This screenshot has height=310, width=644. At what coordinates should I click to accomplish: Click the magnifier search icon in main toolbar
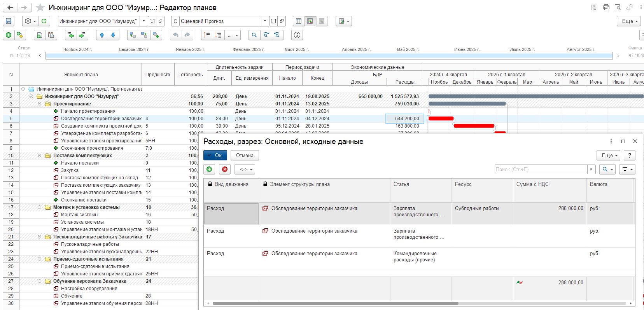tap(254, 35)
